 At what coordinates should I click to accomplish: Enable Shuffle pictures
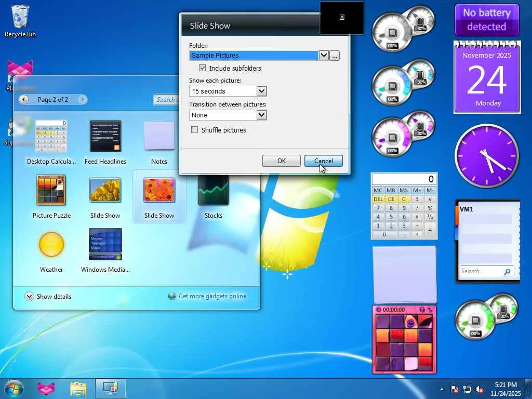coord(194,129)
